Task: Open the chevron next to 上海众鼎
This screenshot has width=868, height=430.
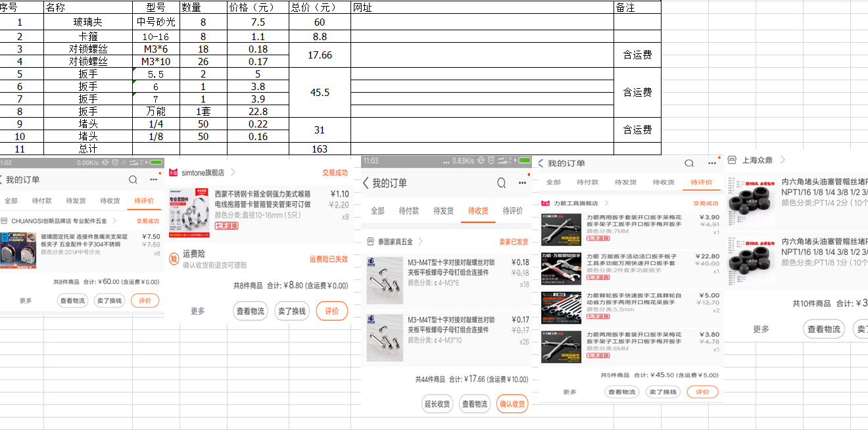Action: click(x=783, y=160)
